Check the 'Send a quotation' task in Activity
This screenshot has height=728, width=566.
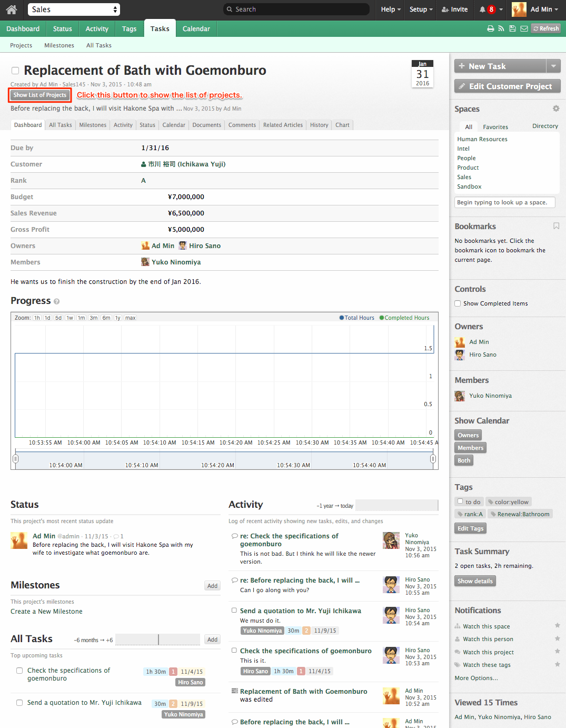point(234,611)
